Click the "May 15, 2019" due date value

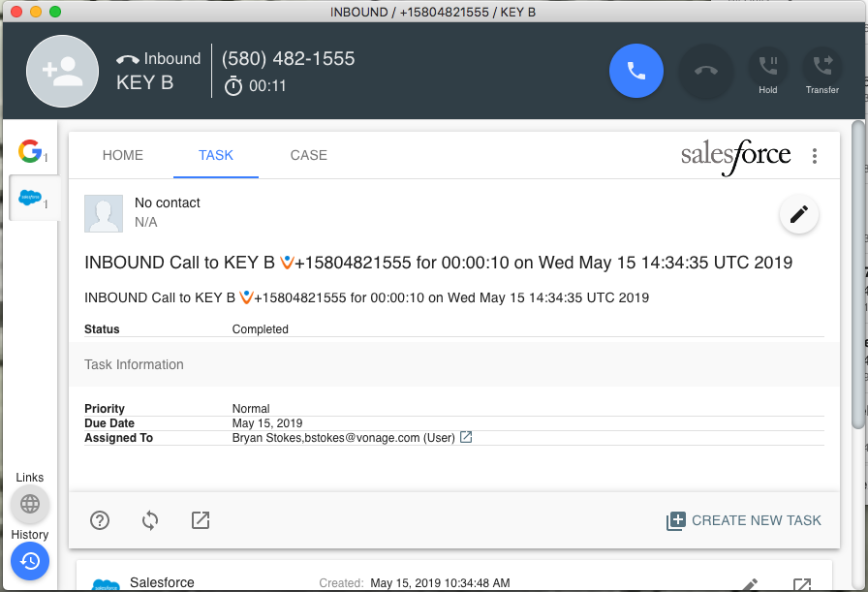coord(267,423)
